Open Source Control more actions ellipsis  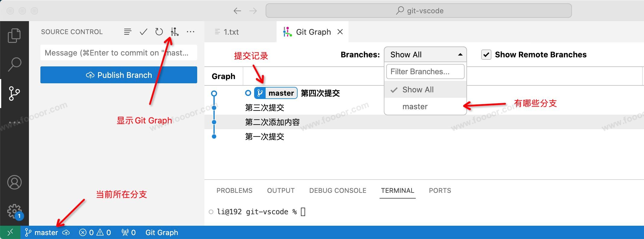click(x=191, y=32)
